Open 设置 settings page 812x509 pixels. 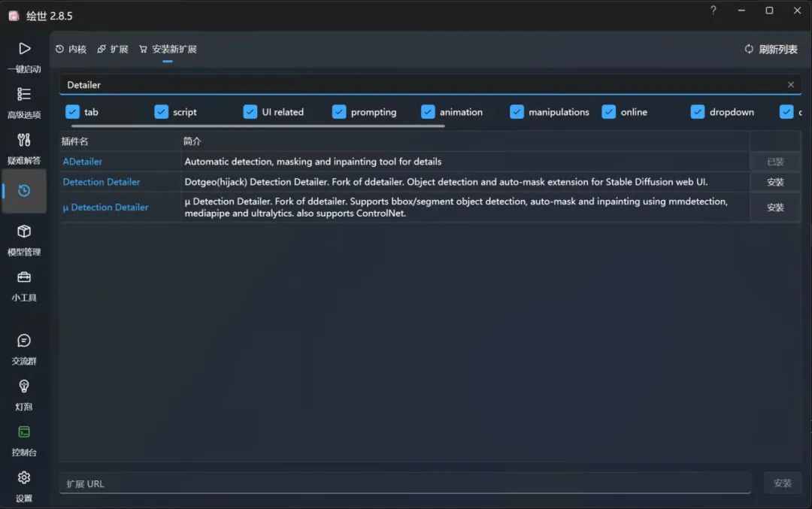click(x=24, y=486)
